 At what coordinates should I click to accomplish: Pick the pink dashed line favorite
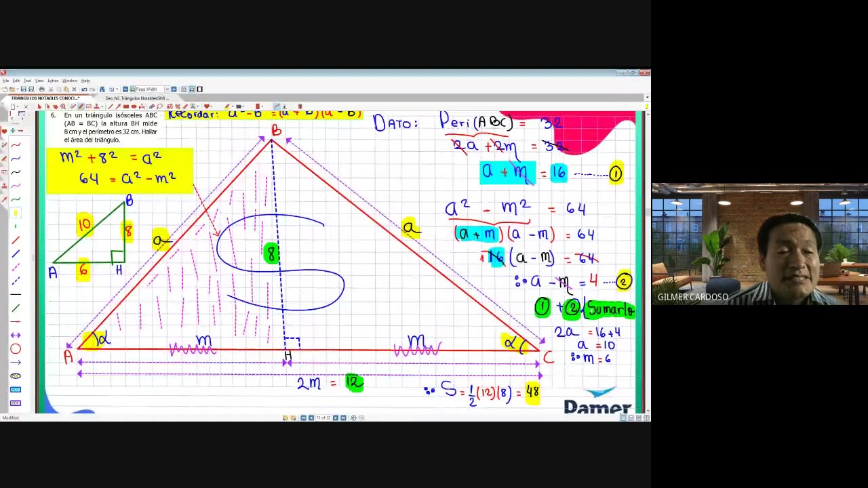16,266
